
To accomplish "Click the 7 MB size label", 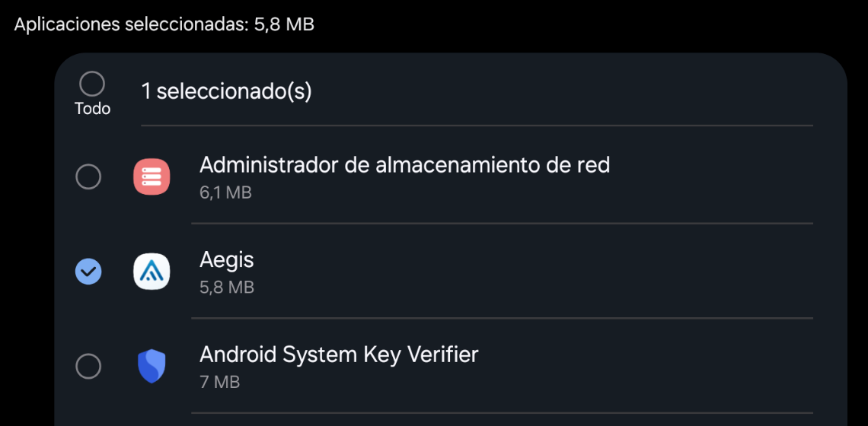I will [x=220, y=383].
